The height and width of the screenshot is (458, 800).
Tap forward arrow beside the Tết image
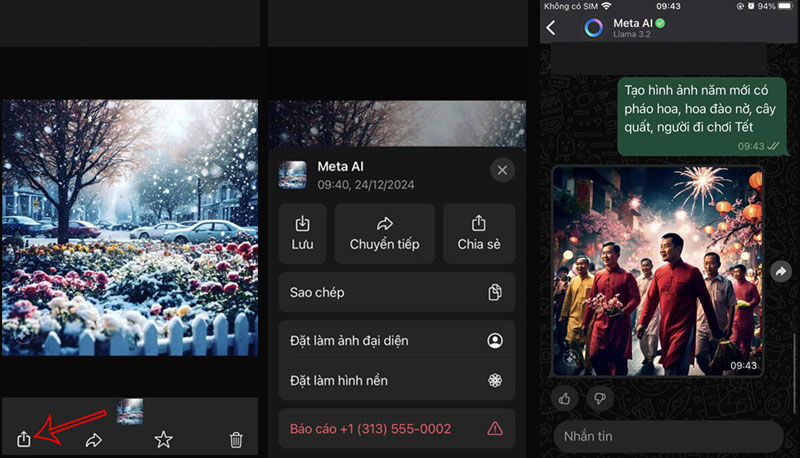tap(781, 271)
